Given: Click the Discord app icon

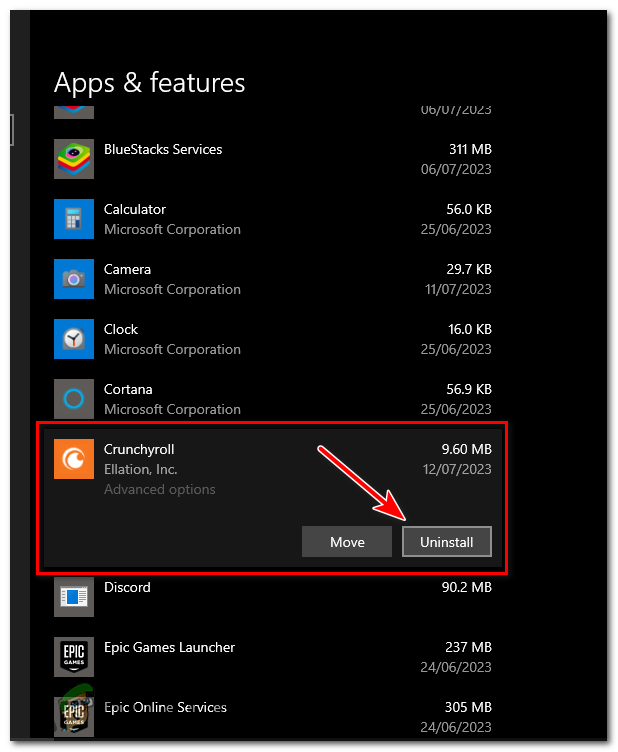Looking at the screenshot, I should (x=74, y=597).
